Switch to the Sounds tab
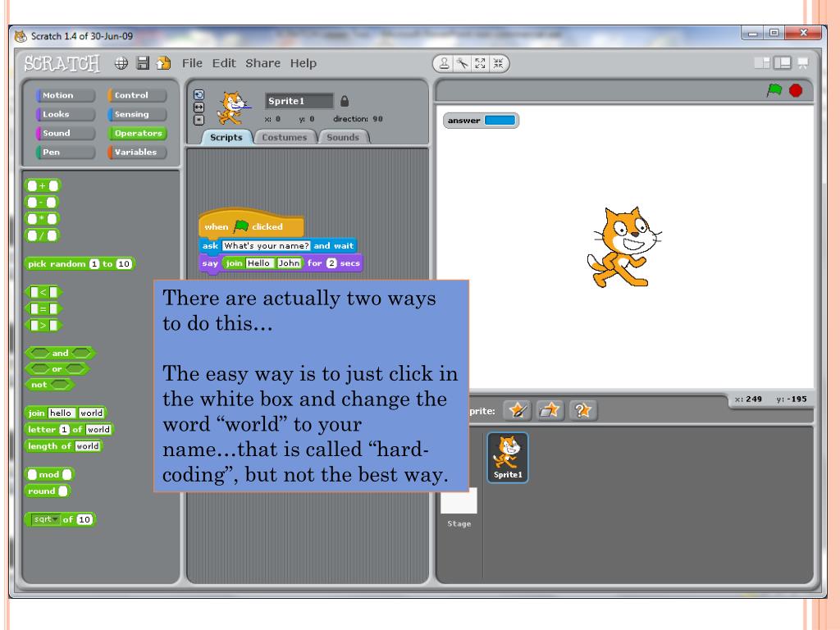The width and height of the screenshot is (840, 630). (x=343, y=137)
